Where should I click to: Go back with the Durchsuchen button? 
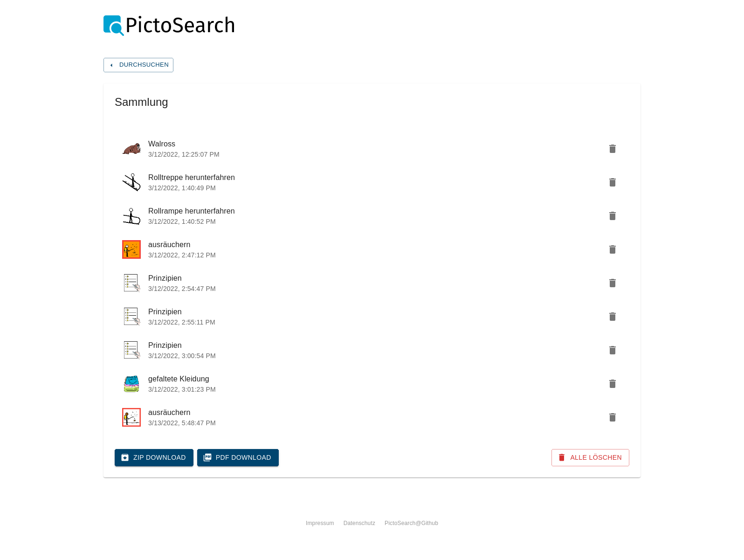pyautogui.click(x=138, y=65)
